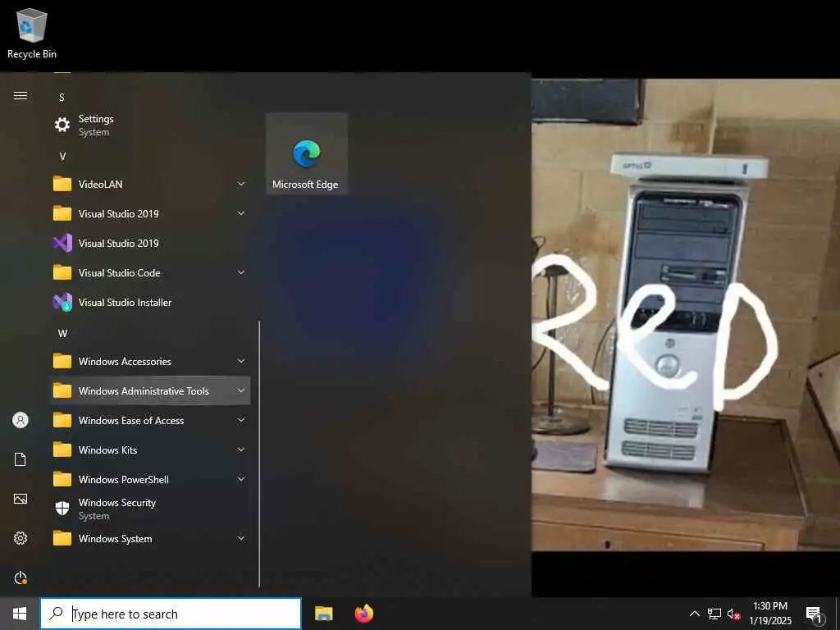Launch Visual Studio Installer
The height and width of the screenshot is (630, 840).
[x=150, y=302]
